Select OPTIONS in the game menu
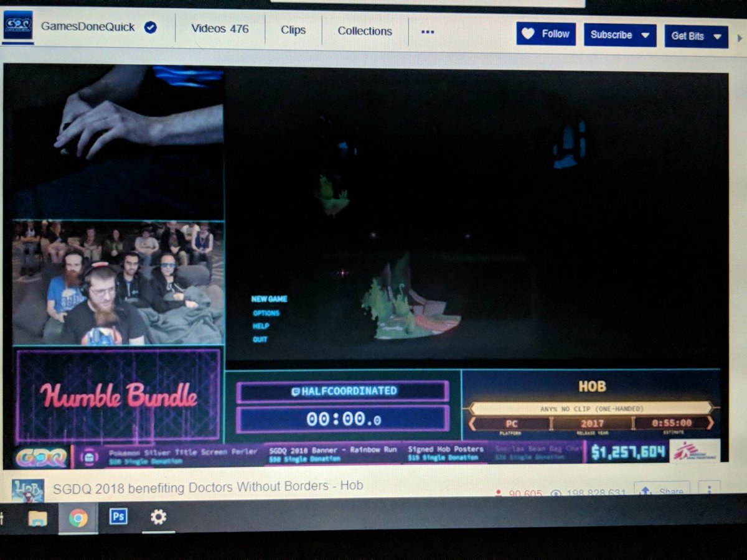 [266, 313]
